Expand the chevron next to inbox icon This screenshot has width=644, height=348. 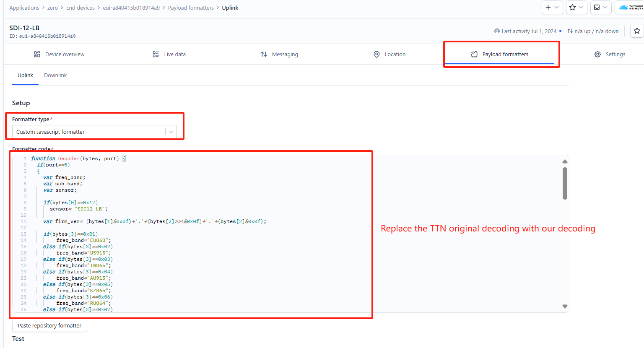pos(605,7)
